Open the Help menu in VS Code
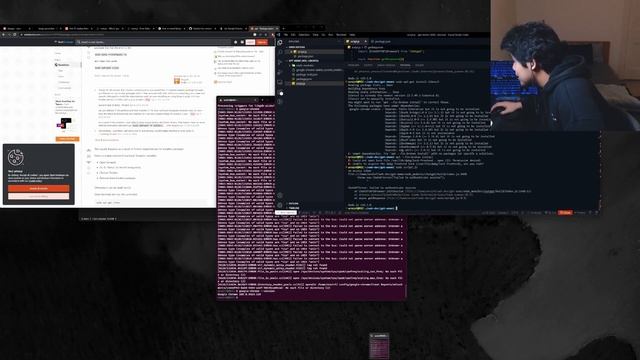Viewport: 640px width, 360px height. tap(352, 35)
